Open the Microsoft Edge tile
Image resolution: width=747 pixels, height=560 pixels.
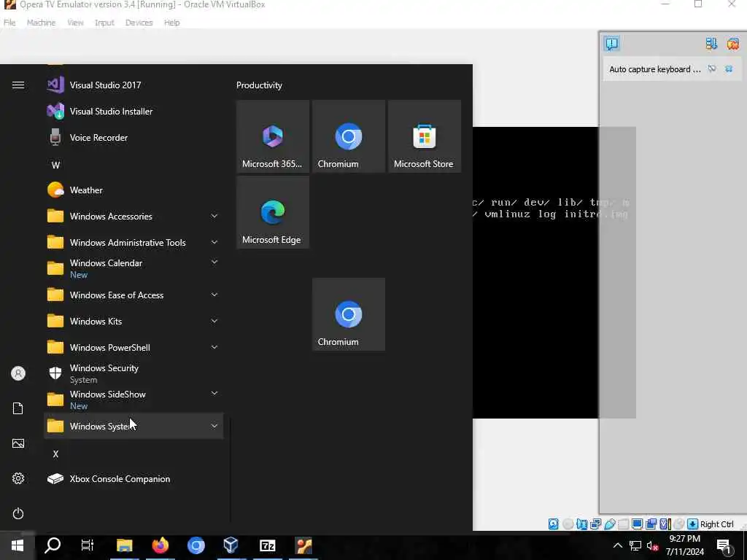(273, 212)
